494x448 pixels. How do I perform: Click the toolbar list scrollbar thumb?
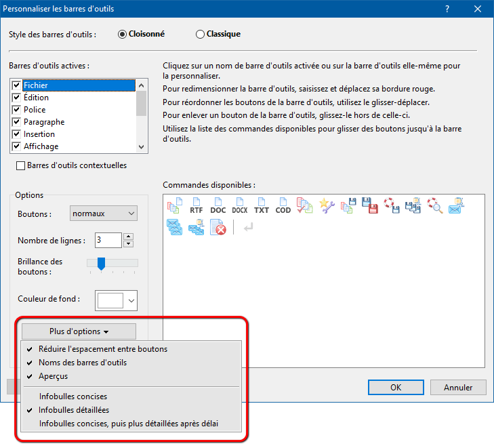pyautogui.click(x=142, y=103)
